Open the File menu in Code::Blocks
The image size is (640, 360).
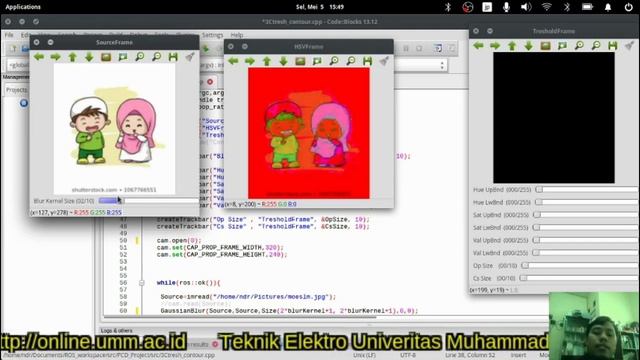9,35
